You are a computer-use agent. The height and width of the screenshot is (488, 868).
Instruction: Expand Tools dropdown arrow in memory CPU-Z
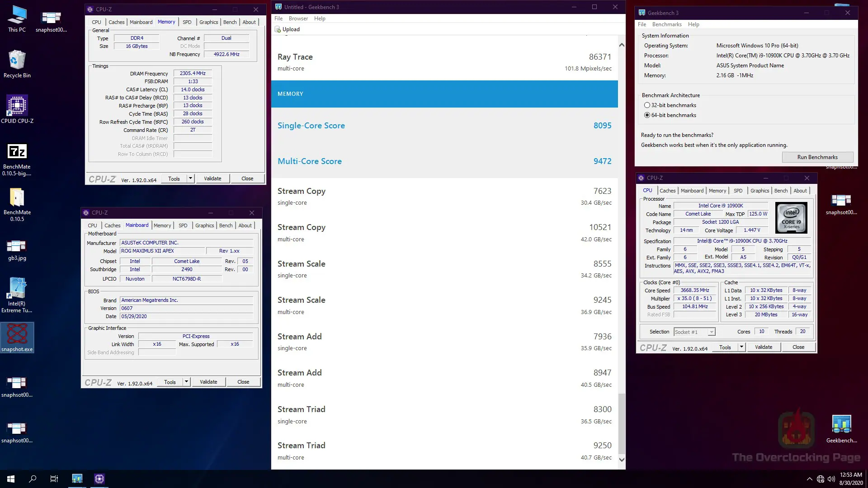tap(191, 178)
